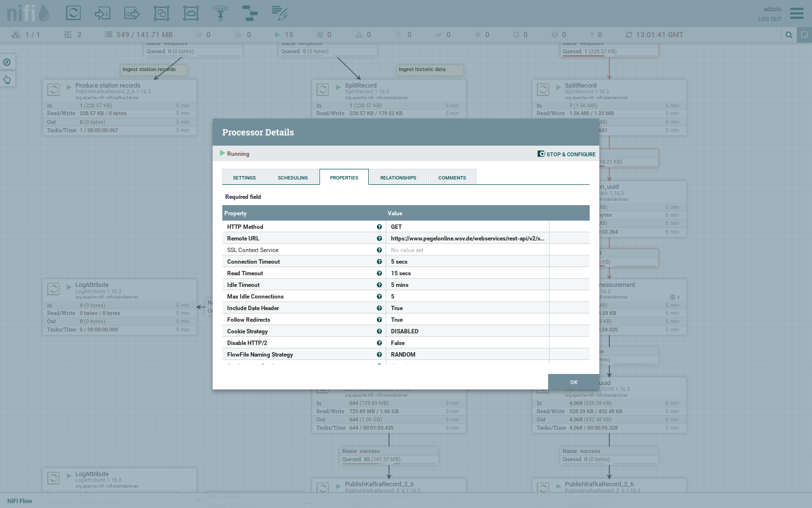812x508 pixels.
Task: Show help for Remote URL property
Action: [x=379, y=239]
